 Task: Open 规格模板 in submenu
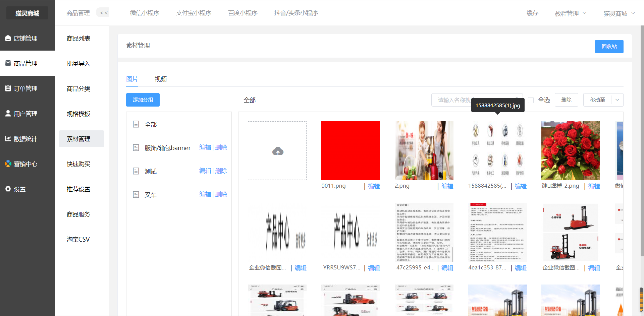(78, 114)
